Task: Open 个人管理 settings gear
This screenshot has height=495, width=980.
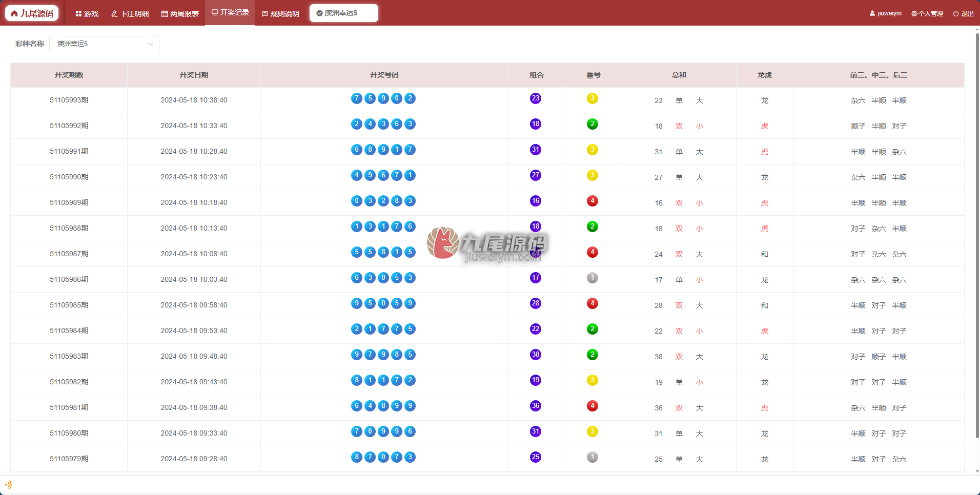Action: [914, 14]
